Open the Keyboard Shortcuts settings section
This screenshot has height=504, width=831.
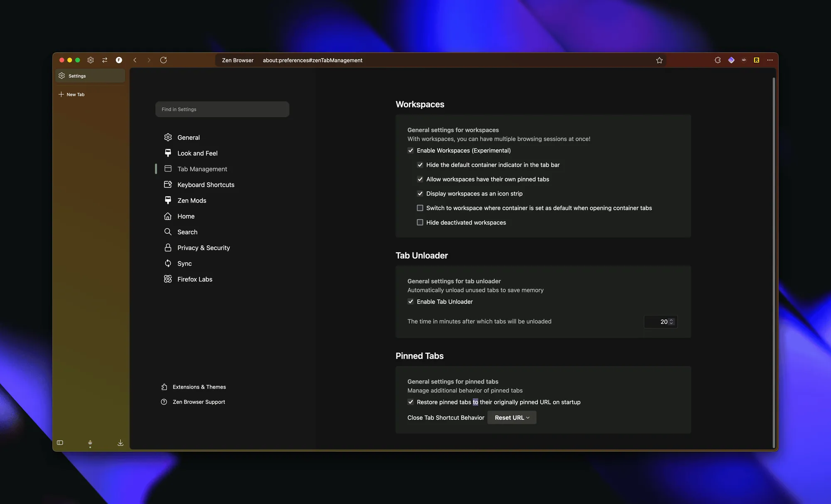[x=206, y=185]
